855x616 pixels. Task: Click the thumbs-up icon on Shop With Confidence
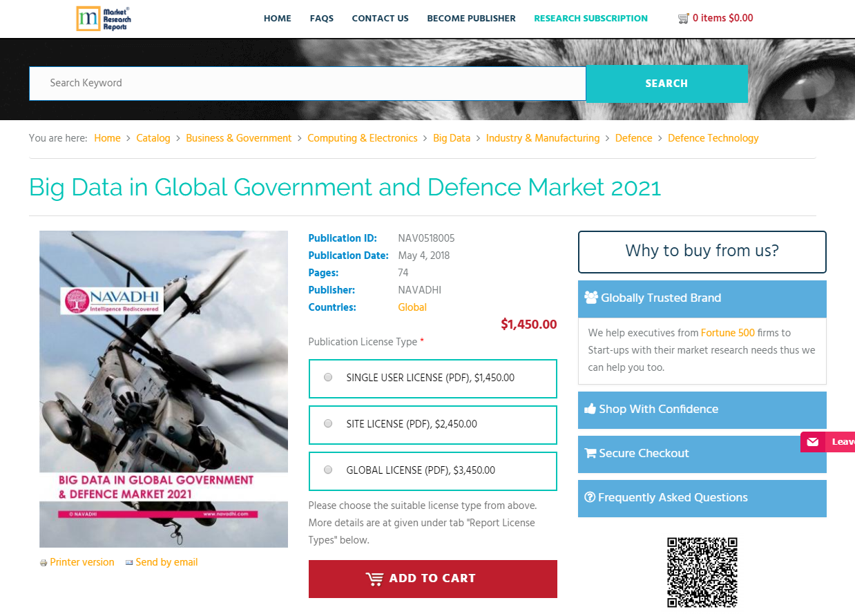[x=590, y=410]
